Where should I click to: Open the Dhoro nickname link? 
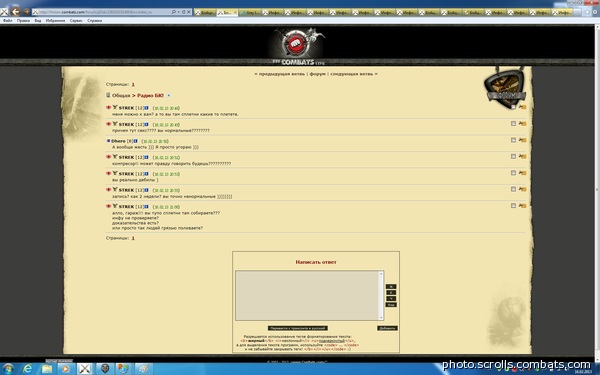(x=118, y=141)
